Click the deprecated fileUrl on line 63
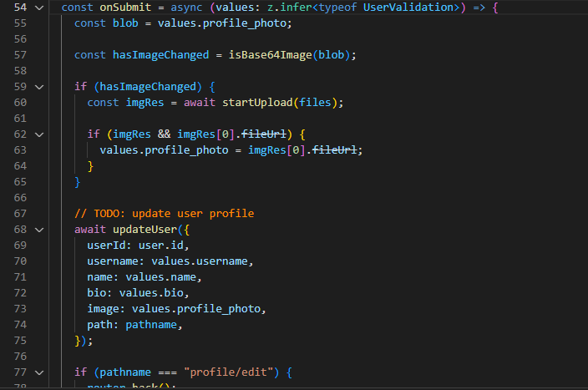This screenshot has width=588, height=390. pos(334,150)
